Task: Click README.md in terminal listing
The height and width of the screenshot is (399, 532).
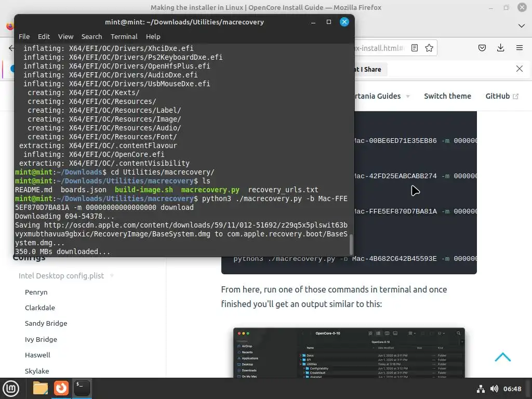Action: 34,190
